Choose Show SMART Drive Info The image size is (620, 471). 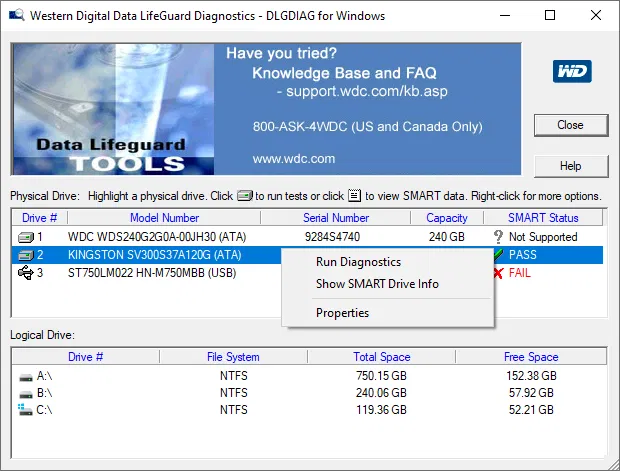pos(377,284)
